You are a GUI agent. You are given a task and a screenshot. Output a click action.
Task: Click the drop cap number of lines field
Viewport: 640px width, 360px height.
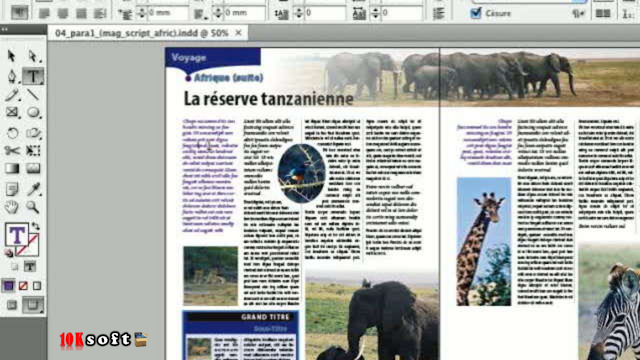(x=325, y=13)
